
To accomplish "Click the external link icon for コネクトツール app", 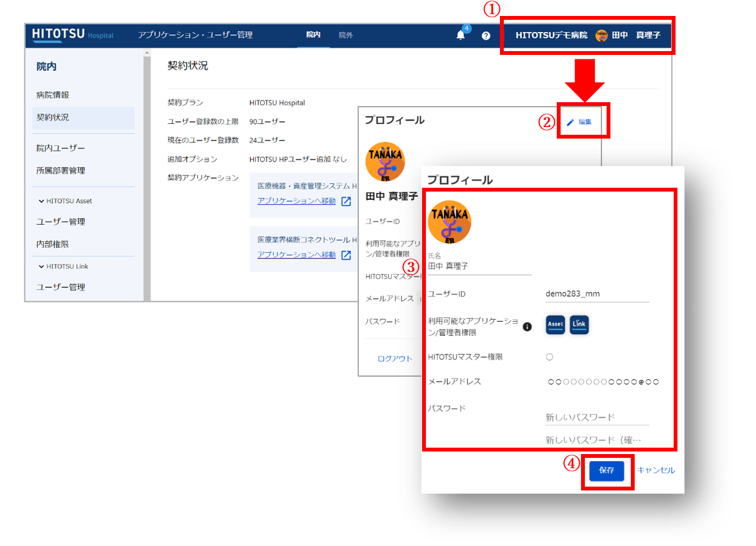I will tap(346, 255).
